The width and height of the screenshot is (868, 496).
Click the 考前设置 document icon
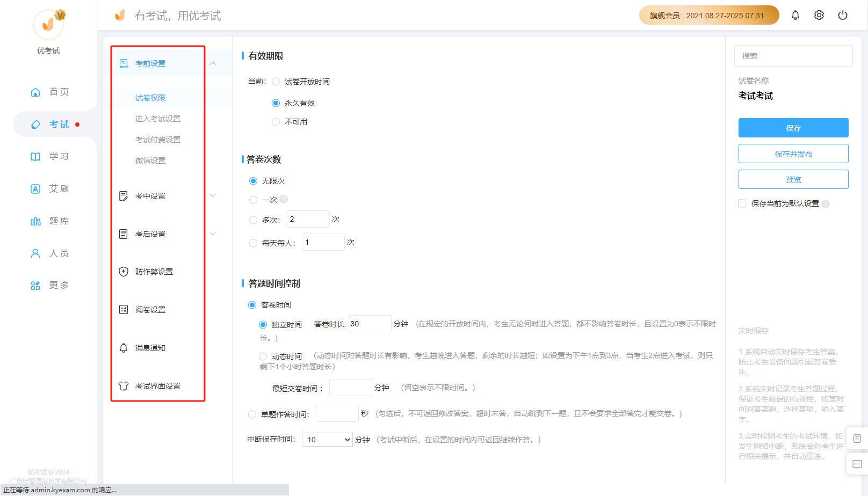coord(124,63)
